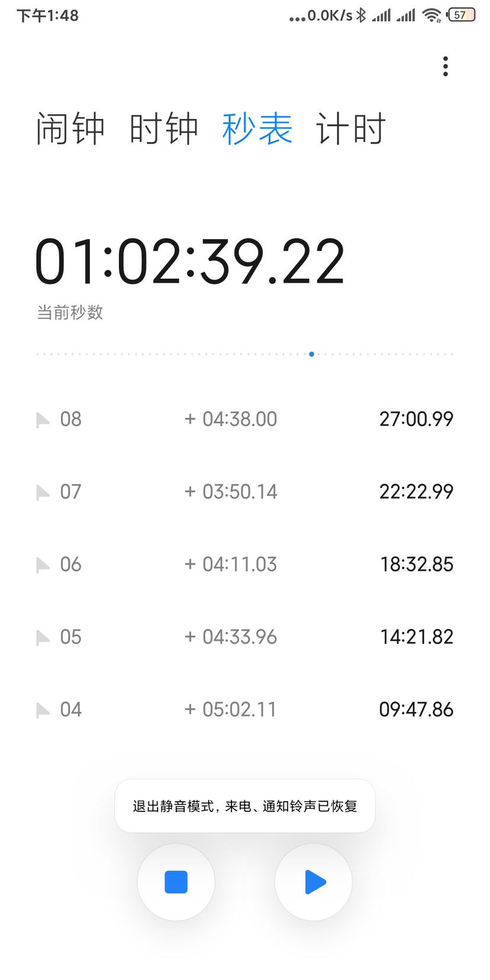This screenshot has width=490, height=980.
Task: Tap the flag icon for lap 05
Action: pos(43,638)
